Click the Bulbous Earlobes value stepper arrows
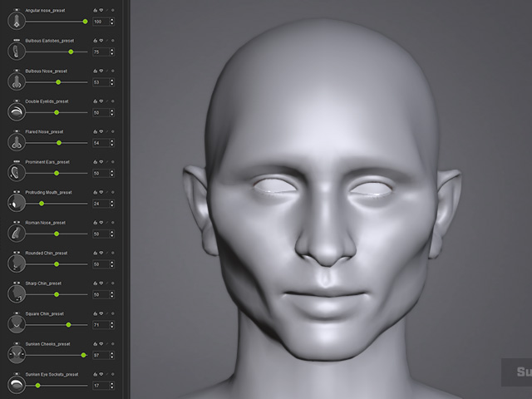This screenshot has width=532, height=399. 112,52
